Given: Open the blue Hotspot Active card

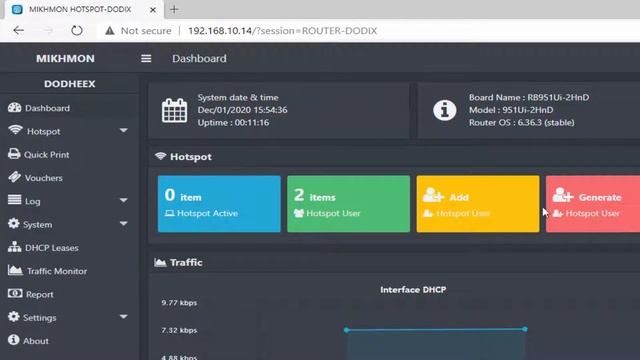Looking at the screenshot, I should coord(219,204).
